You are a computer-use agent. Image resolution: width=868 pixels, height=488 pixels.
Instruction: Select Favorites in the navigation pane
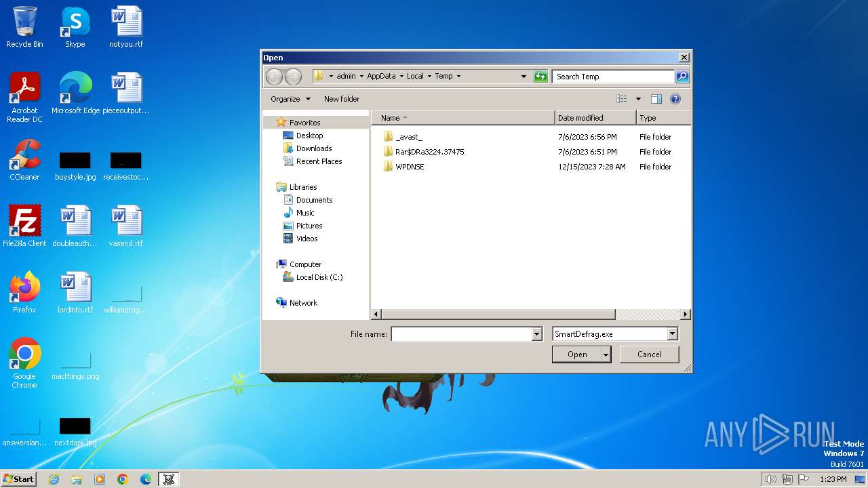tap(304, 123)
